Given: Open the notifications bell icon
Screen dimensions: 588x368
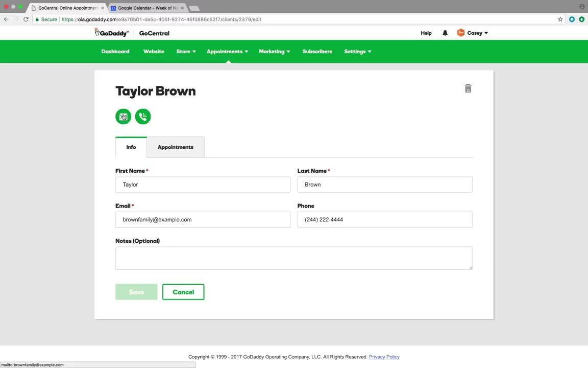Looking at the screenshot, I should (445, 33).
